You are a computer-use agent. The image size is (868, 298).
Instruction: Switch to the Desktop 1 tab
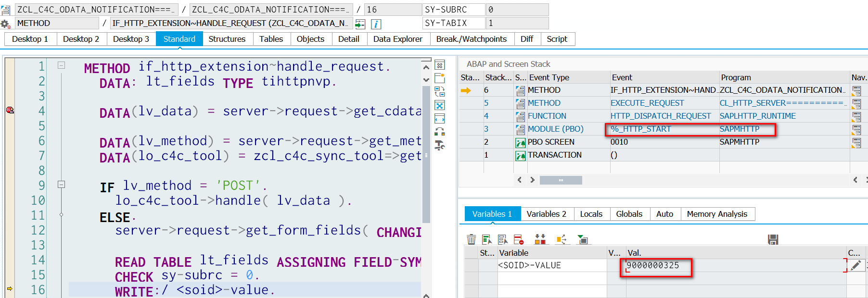coord(30,39)
